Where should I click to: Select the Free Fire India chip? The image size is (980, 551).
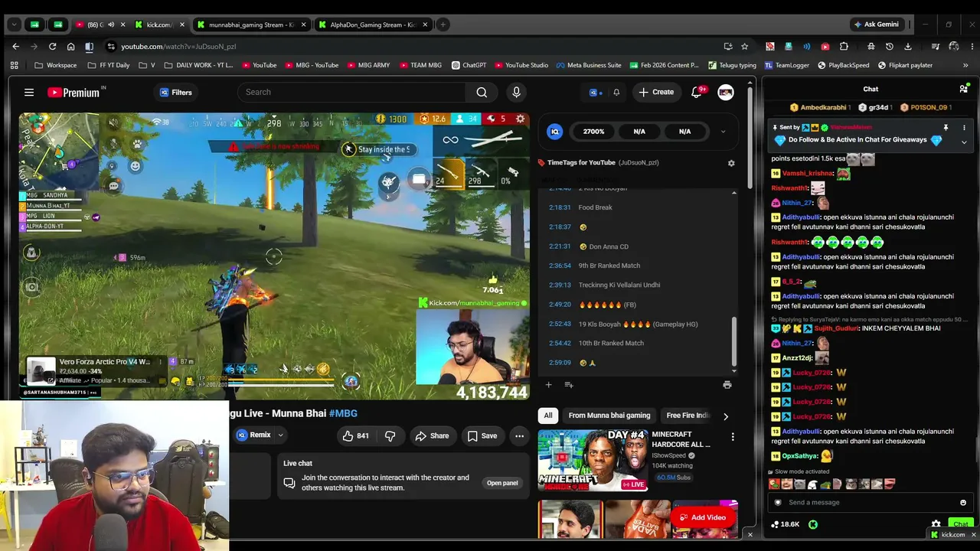pyautogui.click(x=688, y=416)
